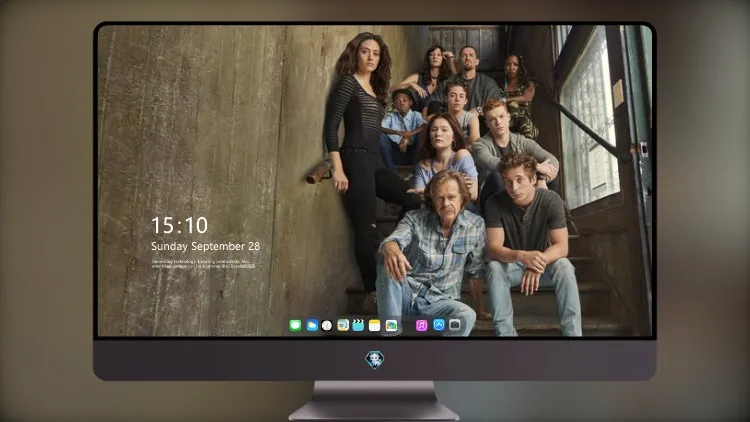Open the blue App Store icon
Viewport: 750px width, 422px height.
tap(439, 325)
